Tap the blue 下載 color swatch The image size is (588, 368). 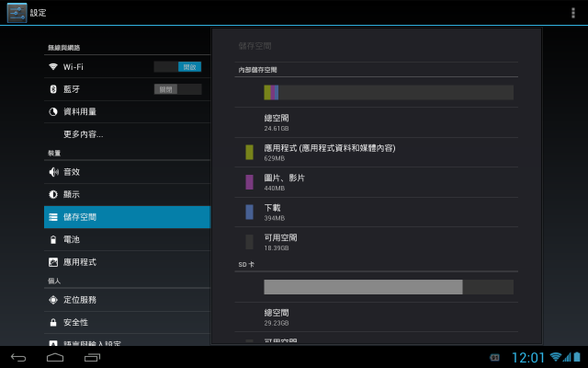tap(249, 212)
